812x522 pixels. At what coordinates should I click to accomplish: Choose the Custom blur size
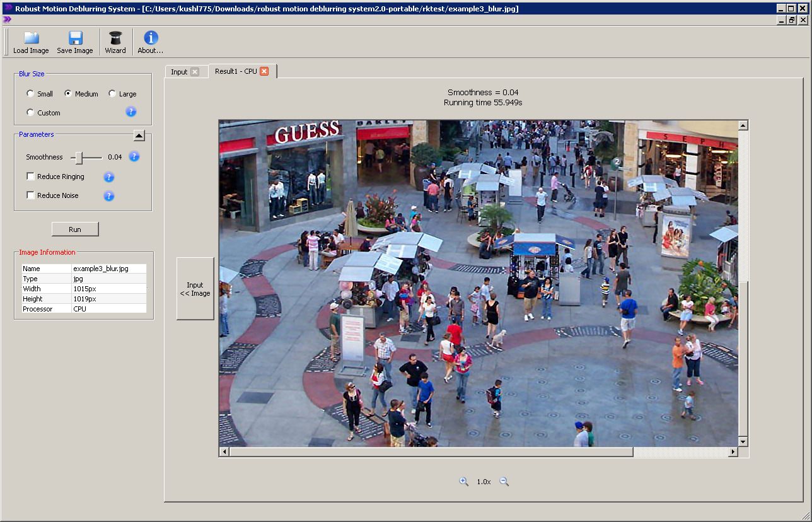(30, 113)
